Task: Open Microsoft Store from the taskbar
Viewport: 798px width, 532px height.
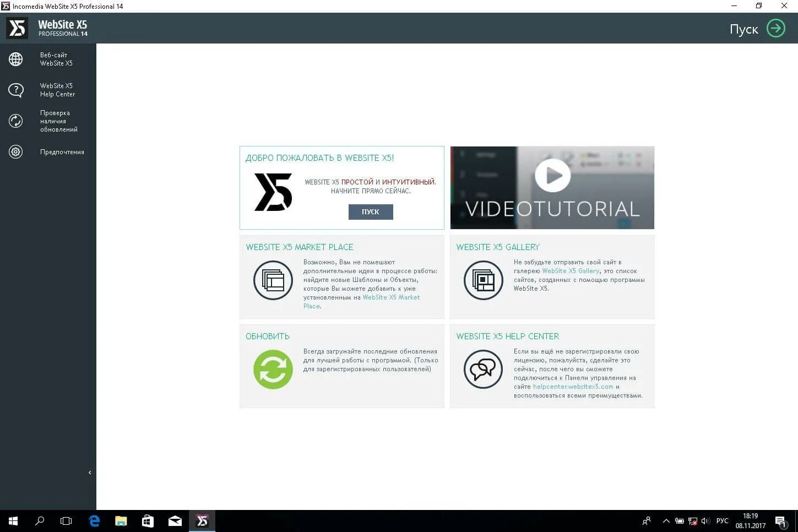Action: pyautogui.click(x=148, y=521)
